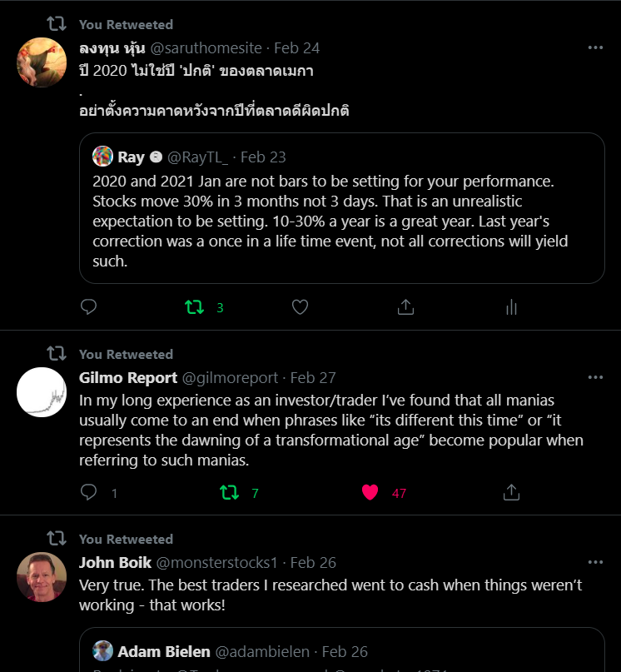Undo retweet of the Gilmo Report tweet
Screen dimensions: 621x672
(x=229, y=492)
